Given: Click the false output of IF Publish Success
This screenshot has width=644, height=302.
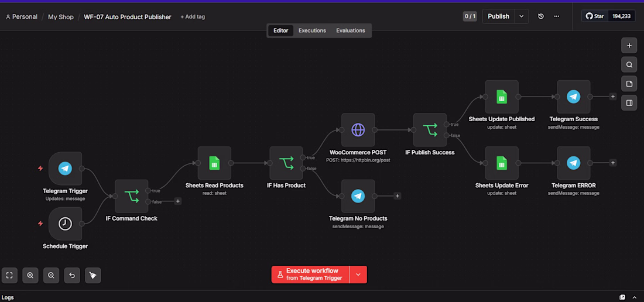Looking at the screenshot, I should (x=447, y=135).
